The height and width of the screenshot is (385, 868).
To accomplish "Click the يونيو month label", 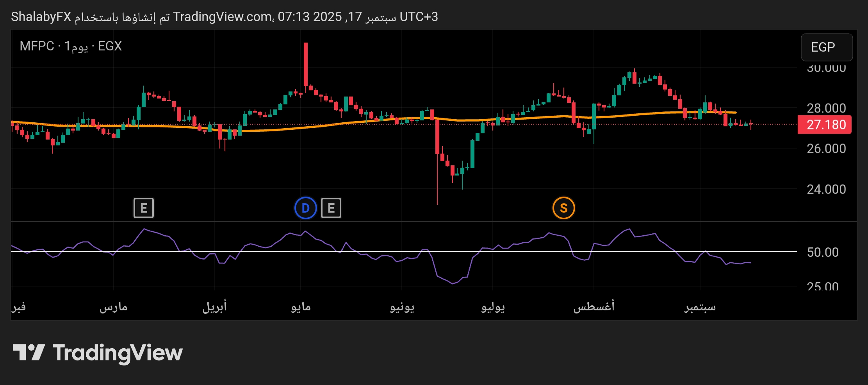I will (x=402, y=307).
